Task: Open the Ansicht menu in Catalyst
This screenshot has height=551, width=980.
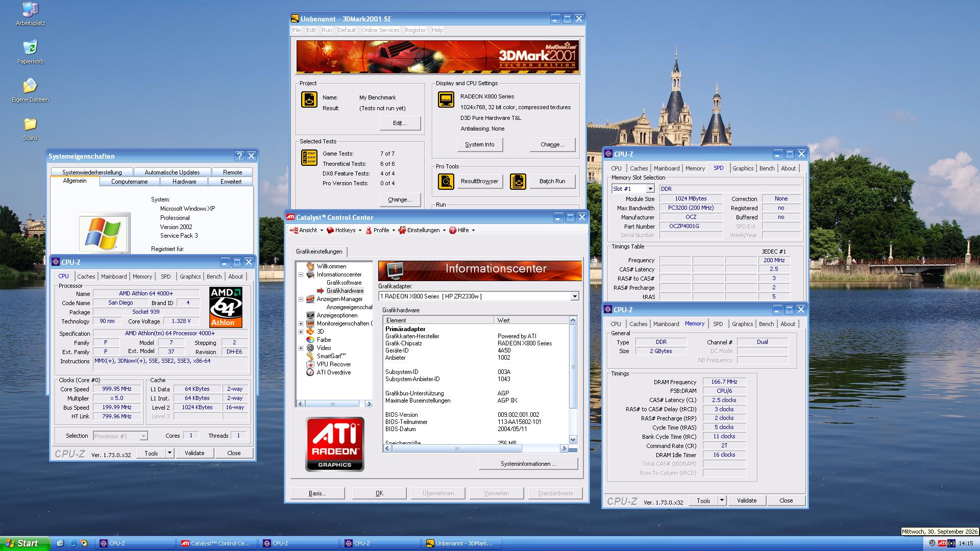Action: pyautogui.click(x=307, y=230)
